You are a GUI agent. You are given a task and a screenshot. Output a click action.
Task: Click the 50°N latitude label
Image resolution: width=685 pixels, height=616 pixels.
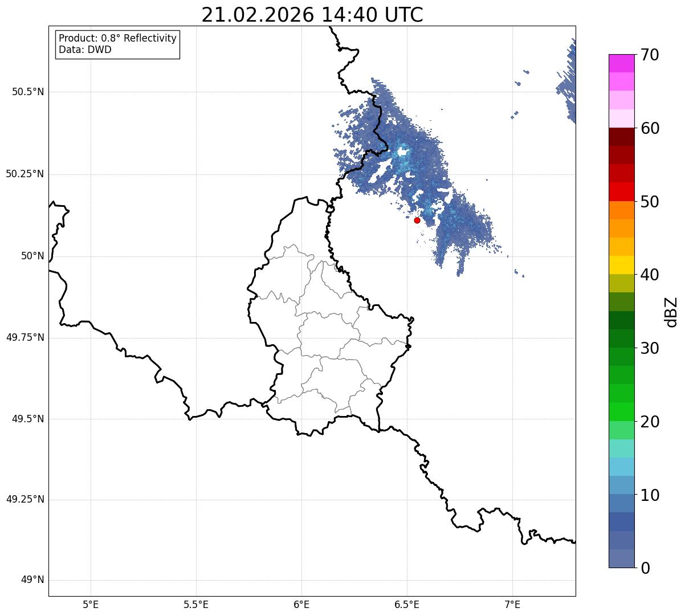click(x=32, y=256)
